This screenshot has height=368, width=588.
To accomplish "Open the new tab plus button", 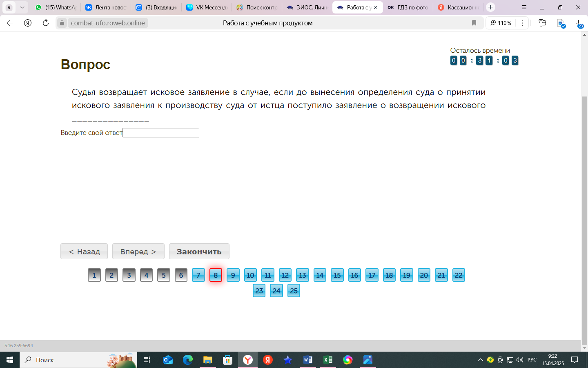I will tap(491, 7).
